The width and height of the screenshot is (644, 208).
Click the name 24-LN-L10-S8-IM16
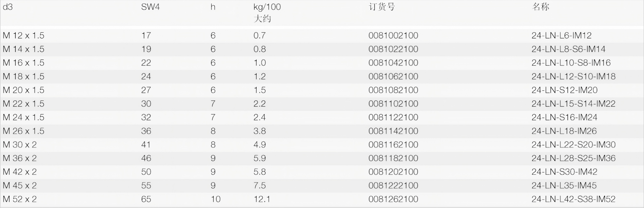tap(571, 63)
